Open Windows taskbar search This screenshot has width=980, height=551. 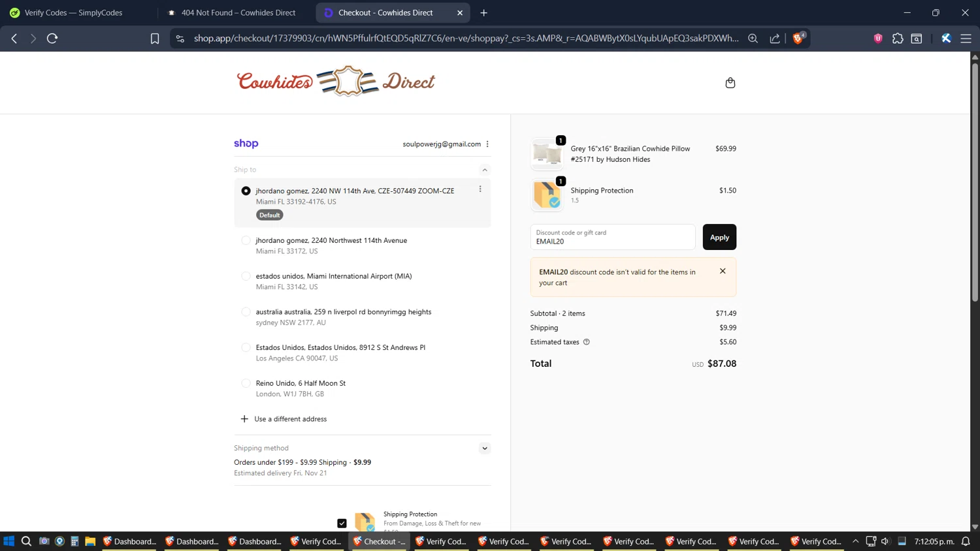26,541
